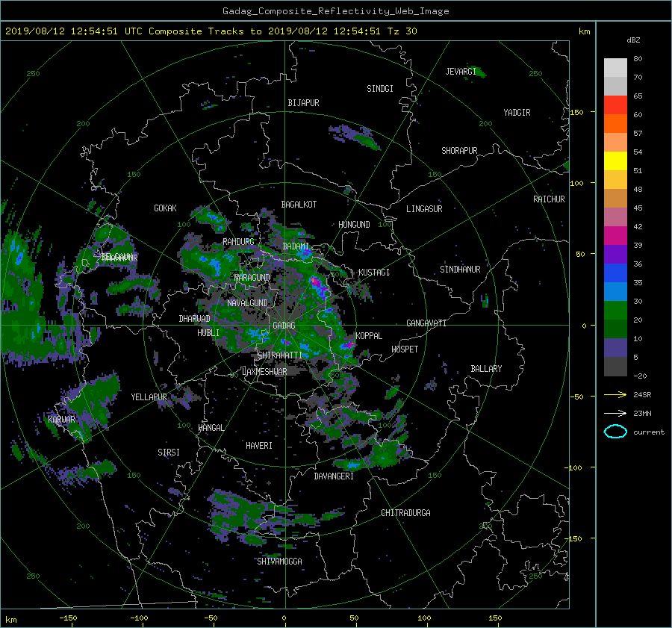
Task: Click the yellow 24SR arrow legend icon
Action: click(615, 394)
